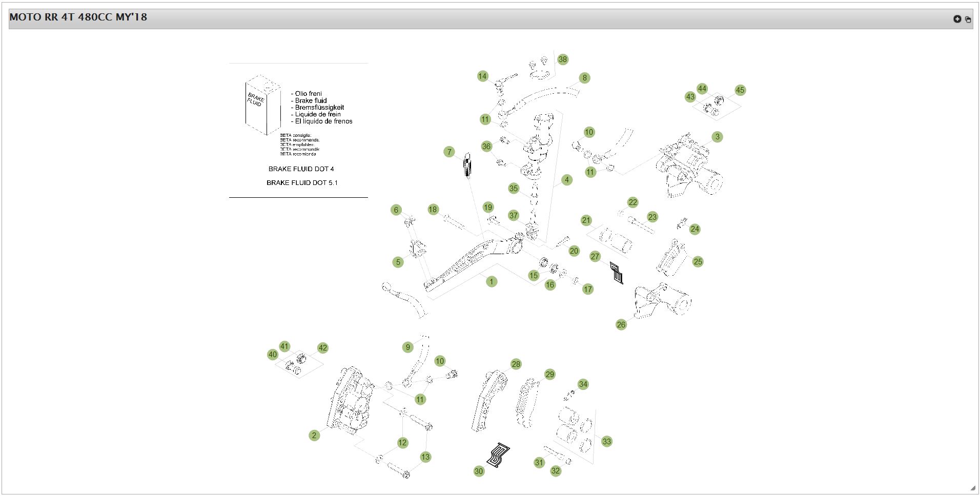The width and height of the screenshot is (980, 496).
Task: Select part marker 34
Action: pos(583,384)
